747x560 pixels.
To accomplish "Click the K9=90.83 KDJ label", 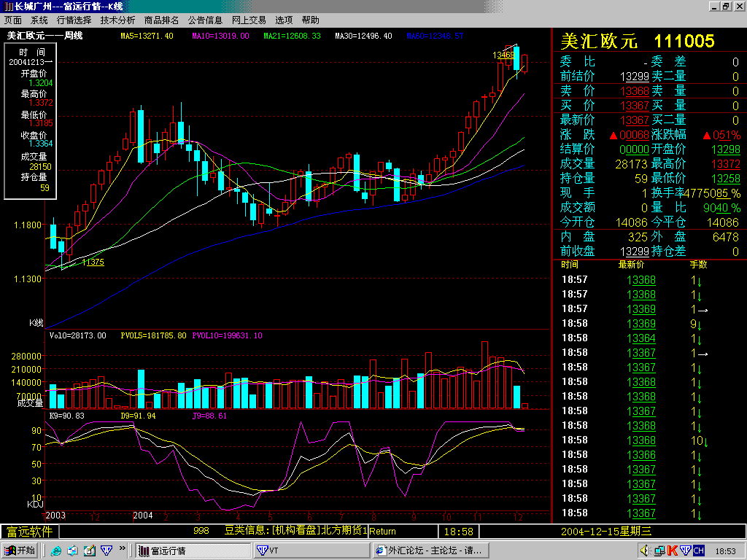I will (66, 416).
